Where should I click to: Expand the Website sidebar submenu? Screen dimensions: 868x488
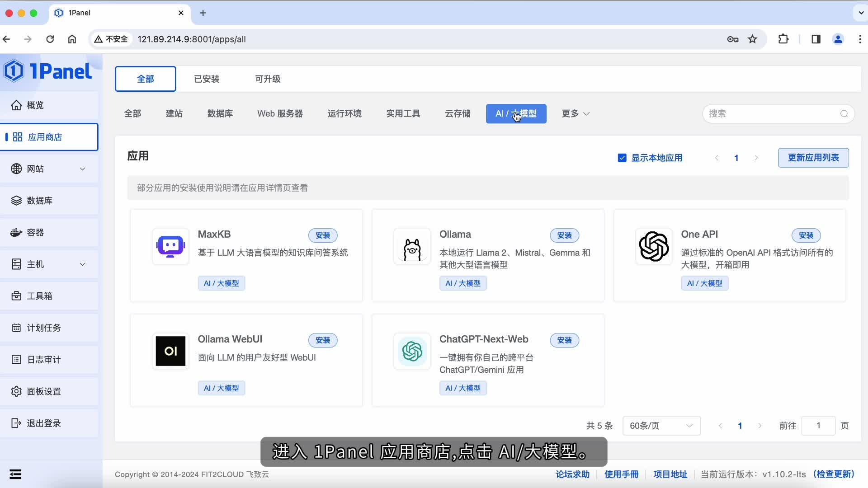(82, 169)
